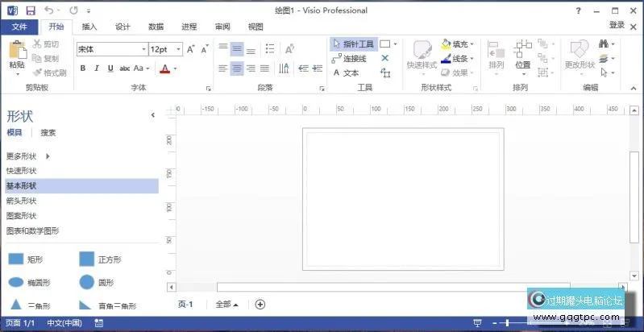Click the 登录 sign-in link
This screenshot has height=332, width=644.
(617, 26)
